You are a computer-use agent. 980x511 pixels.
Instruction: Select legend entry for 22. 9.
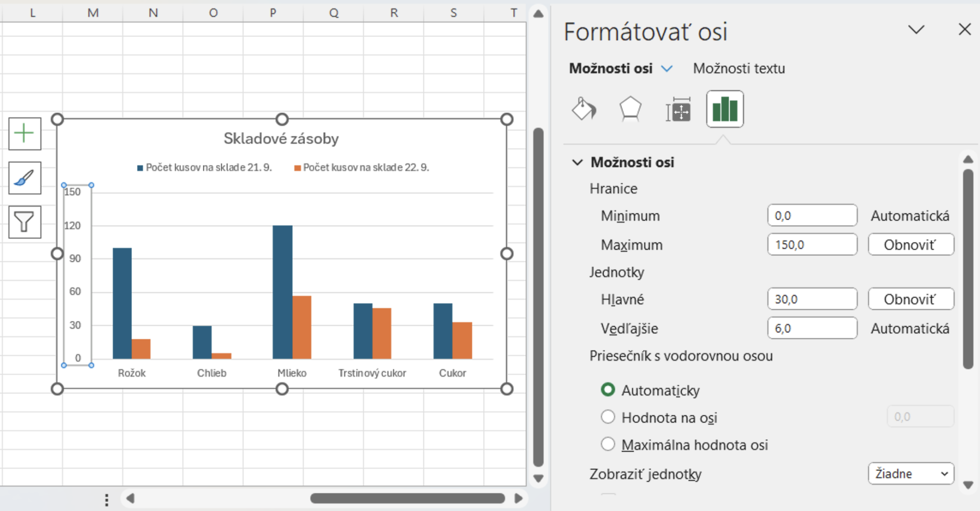pyautogui.click(x=361, y=167)
